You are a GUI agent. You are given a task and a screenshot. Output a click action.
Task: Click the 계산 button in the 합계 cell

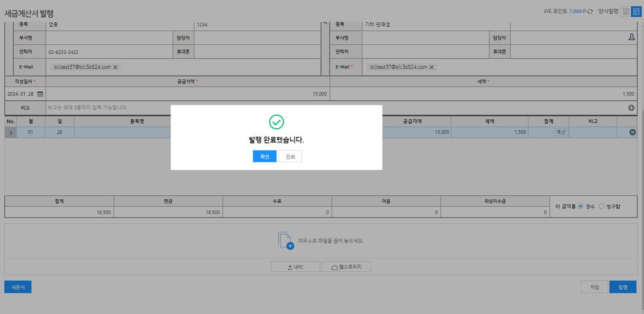point(560,132)
